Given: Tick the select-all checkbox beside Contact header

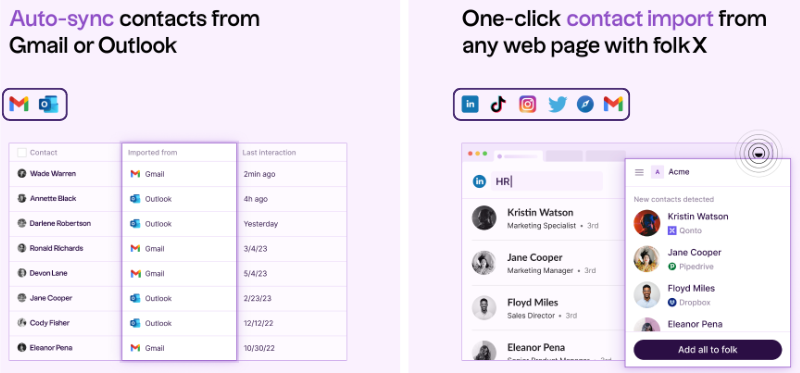Looking at the screenshot, I should point(21,152).
